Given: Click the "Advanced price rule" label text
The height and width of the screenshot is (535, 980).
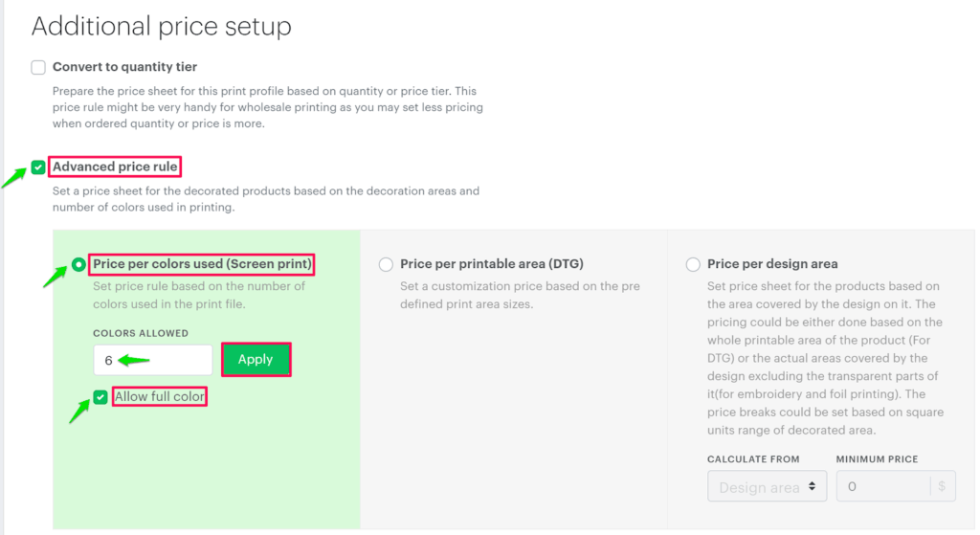Looking at the screenshot, I should pos(115,167).
